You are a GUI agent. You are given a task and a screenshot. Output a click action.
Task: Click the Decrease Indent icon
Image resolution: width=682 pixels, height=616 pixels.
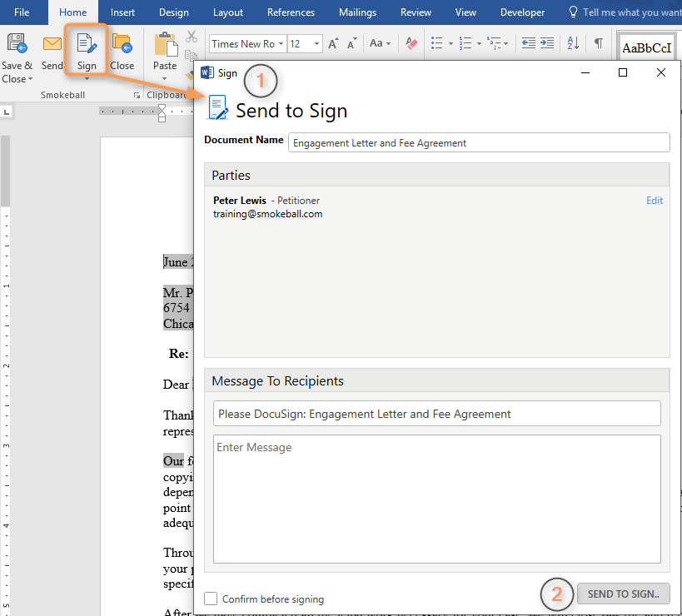(x=529, y=43)
